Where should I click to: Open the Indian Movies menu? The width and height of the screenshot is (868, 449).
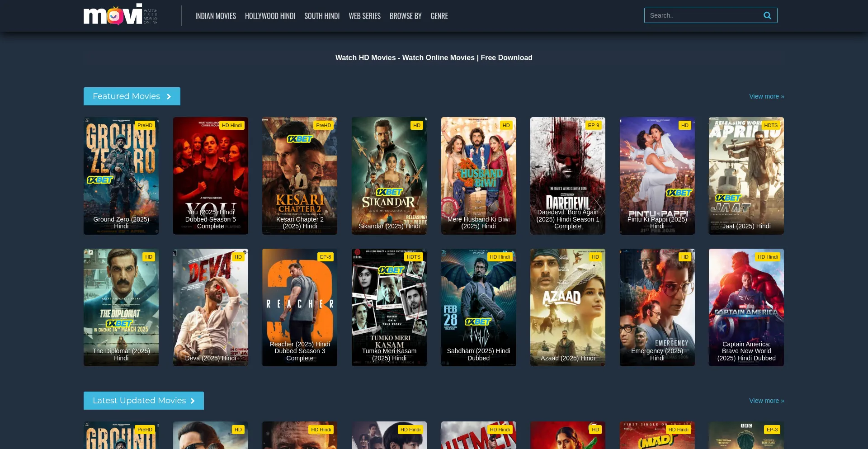coord(216,16)
